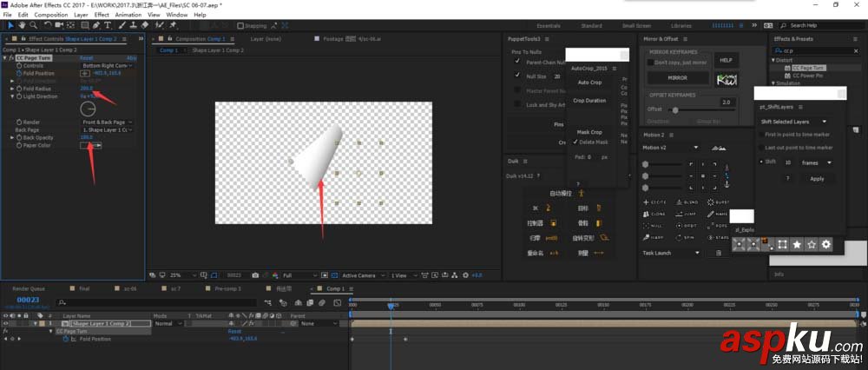Select the Brush tool

[x=122, y=25]
